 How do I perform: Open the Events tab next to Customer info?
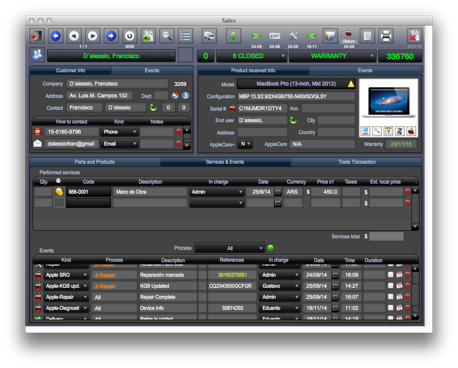152,70
